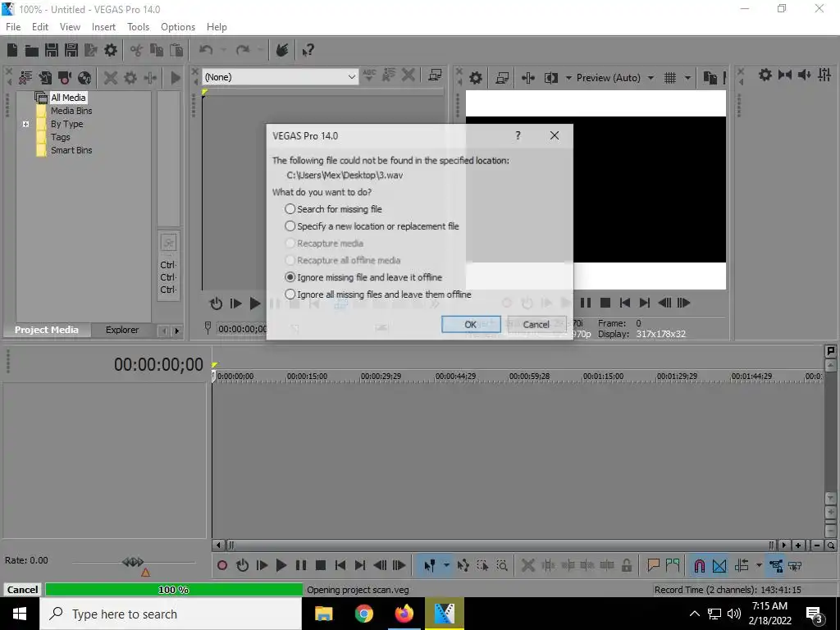Click the Delete X icon in timeline toolbar

[527, 566]
